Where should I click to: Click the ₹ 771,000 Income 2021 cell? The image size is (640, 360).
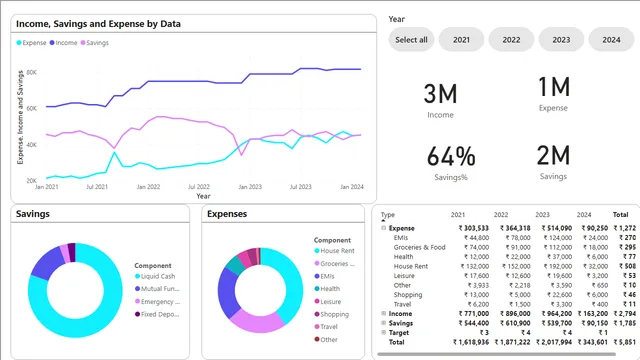[473, 313]
